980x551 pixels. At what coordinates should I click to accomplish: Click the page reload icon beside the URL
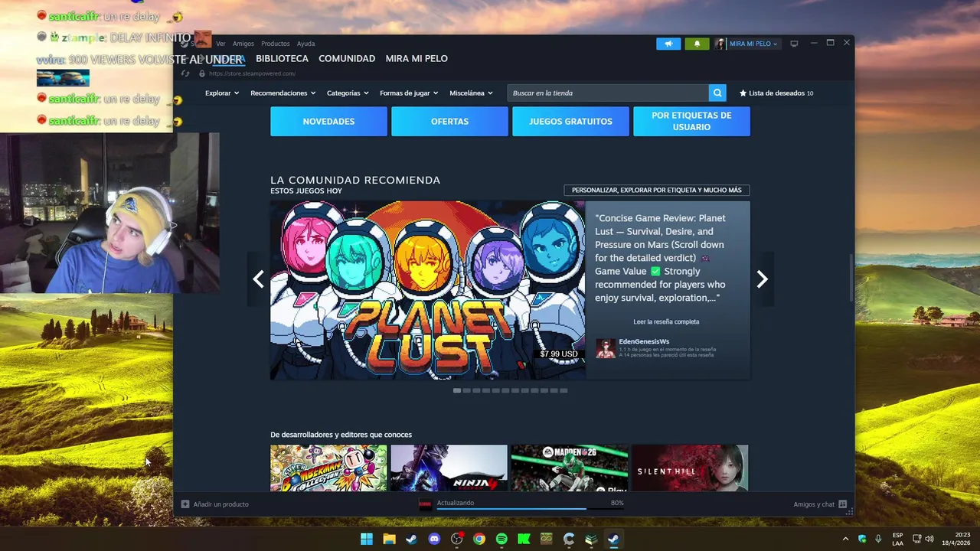coord(185,73)
